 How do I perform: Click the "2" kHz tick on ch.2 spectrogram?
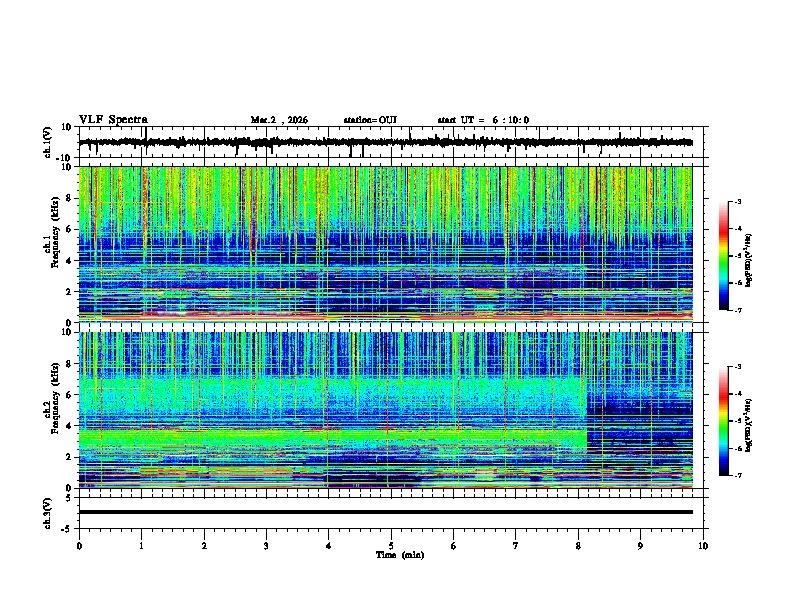[70, 457]
